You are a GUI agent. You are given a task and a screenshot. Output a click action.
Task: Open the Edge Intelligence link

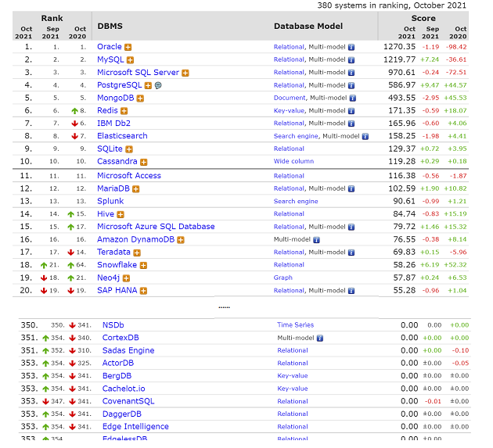pos(135,427)
